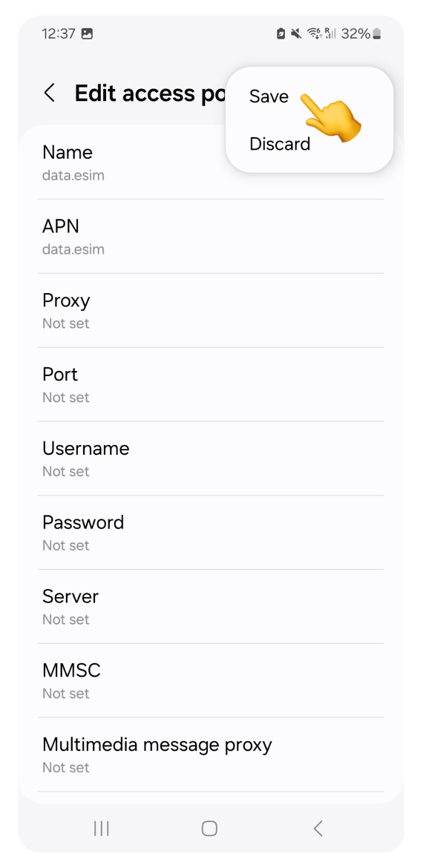Tap the image notification icon beside the clock

click(87, 34)
